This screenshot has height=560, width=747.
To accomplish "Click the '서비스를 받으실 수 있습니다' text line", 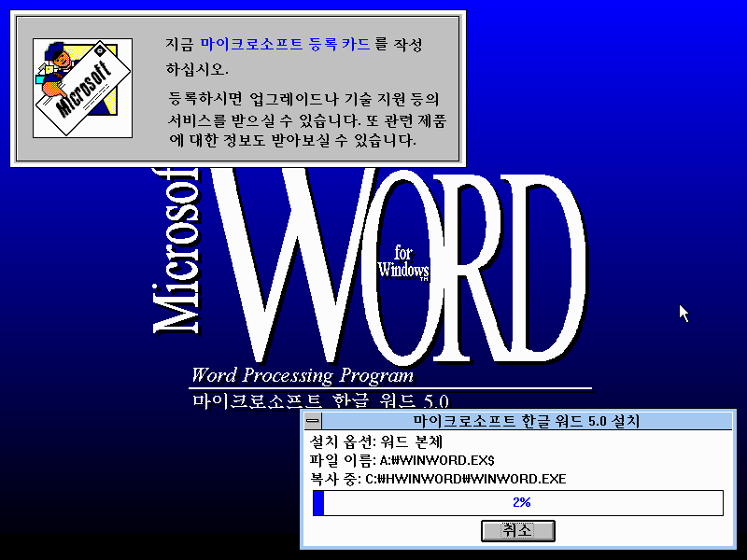I will [307, 120].
